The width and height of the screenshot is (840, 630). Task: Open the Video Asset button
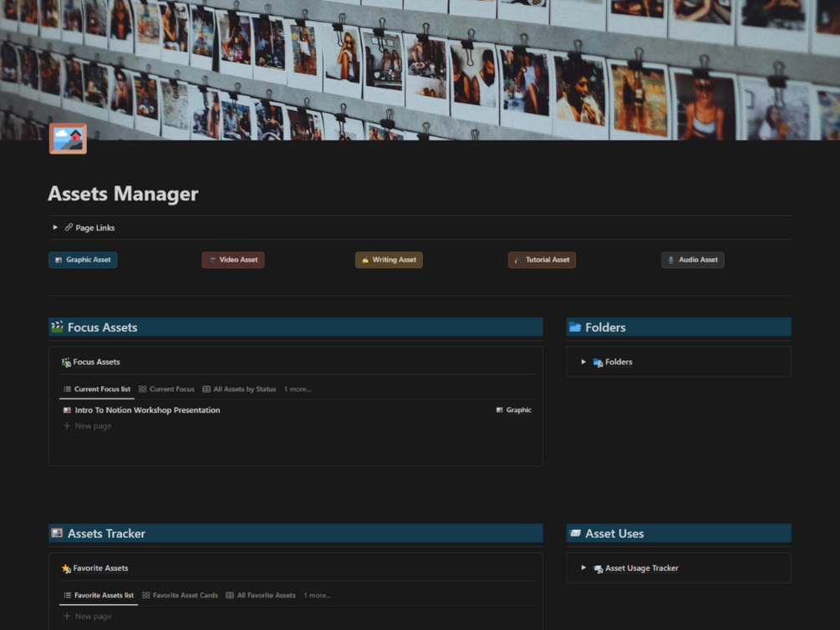233,260
